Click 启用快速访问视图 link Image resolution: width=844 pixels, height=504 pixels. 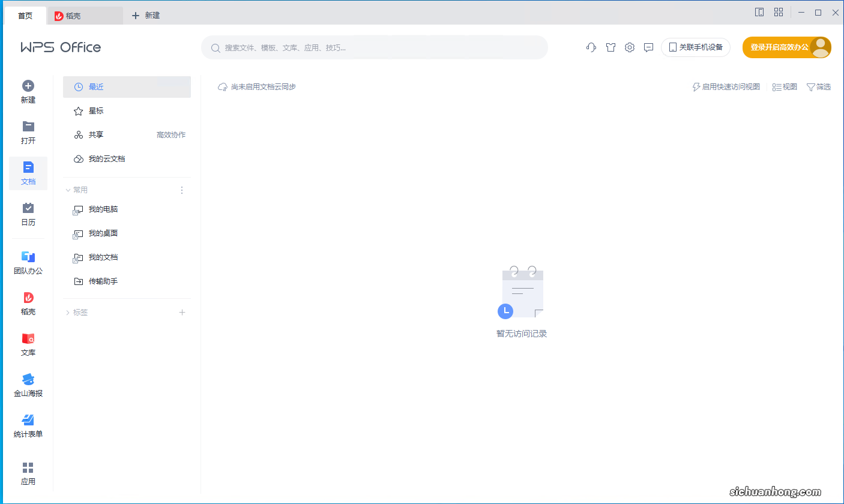point(726,87)
